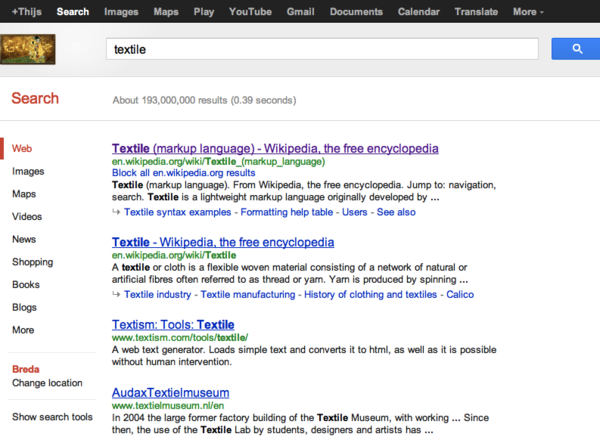Click the en.wikipedia.org/wiki/Textile_(markup_language) URL text
The height and width of the screenshot is (446, 600).
pyautogui.click(x=218, y=161)
